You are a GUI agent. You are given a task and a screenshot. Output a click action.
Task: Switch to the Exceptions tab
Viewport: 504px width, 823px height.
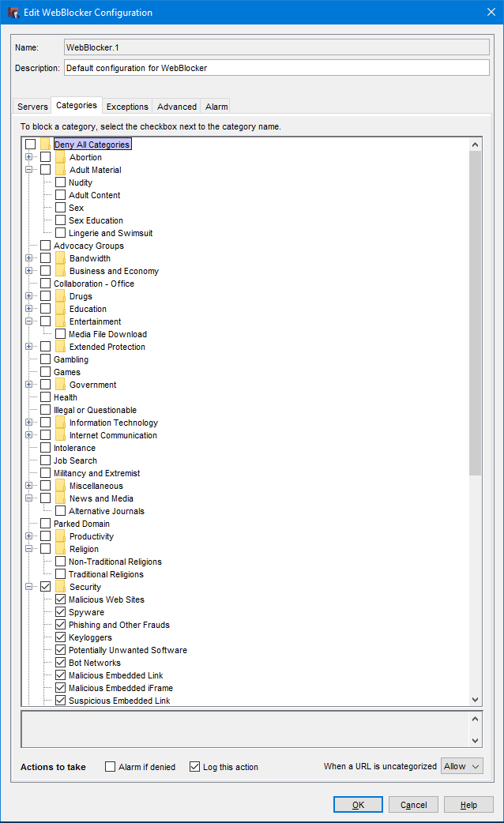point(127,107)
